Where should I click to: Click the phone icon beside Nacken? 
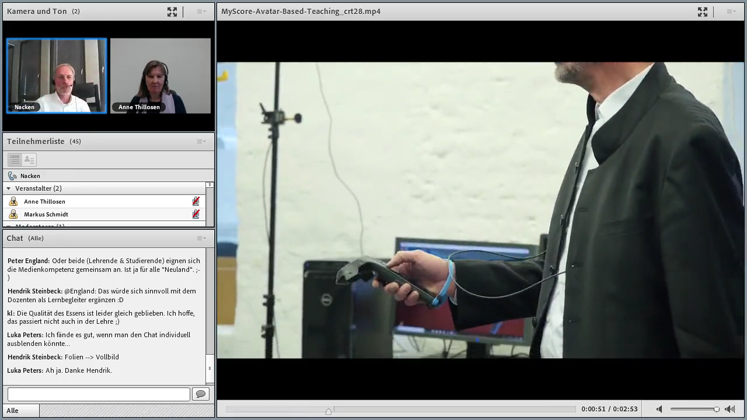12,176
